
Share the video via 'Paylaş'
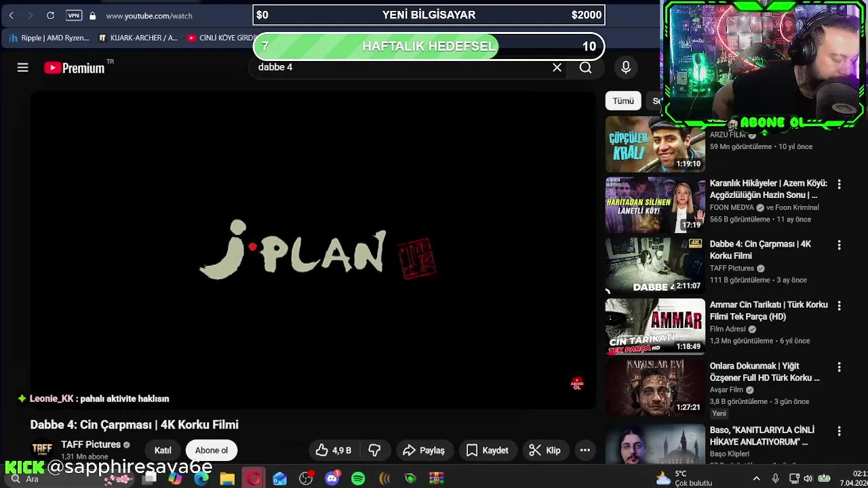click(424, 450)
